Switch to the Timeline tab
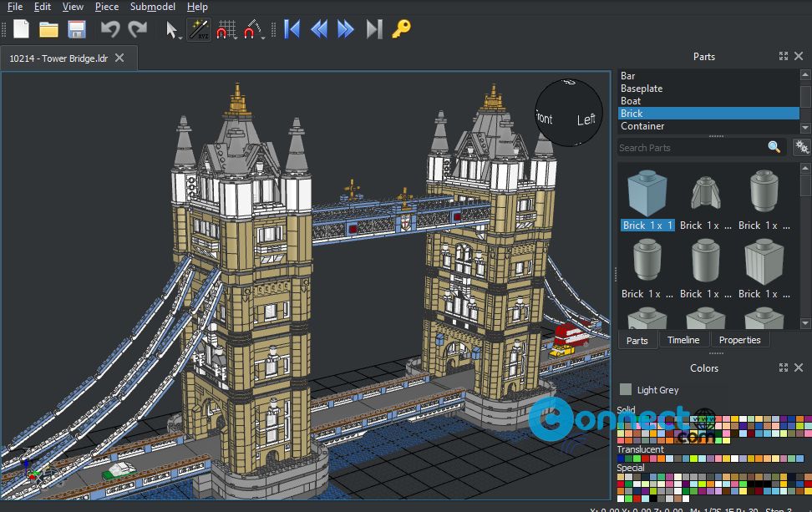 tap(683, 340)
